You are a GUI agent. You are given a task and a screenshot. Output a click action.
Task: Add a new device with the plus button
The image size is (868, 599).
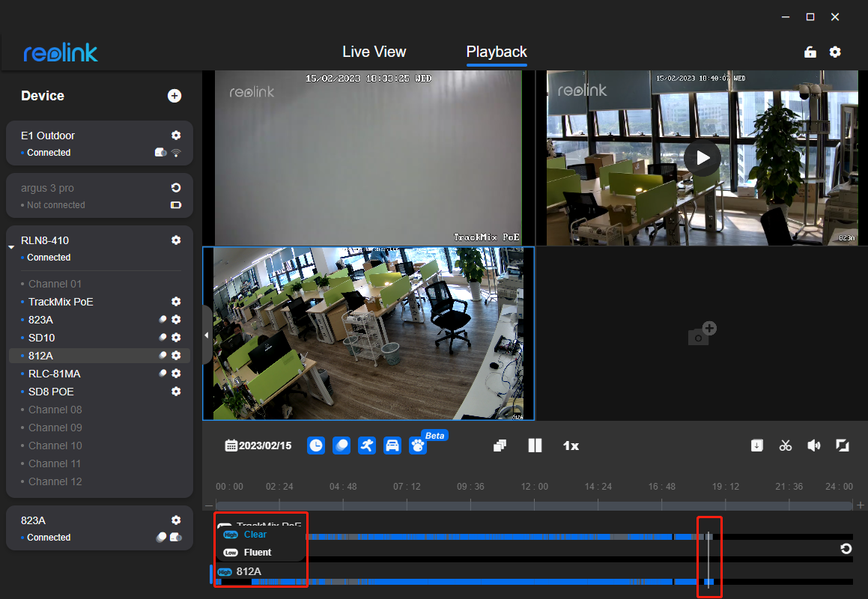(x=174, y=96)
